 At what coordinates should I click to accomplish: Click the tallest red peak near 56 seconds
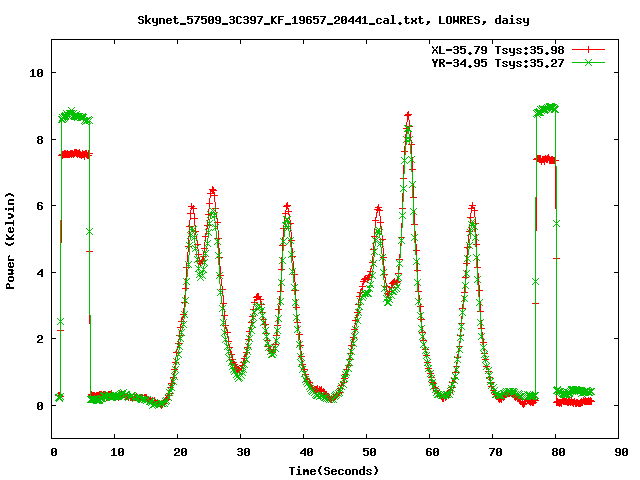coord(408,116)
